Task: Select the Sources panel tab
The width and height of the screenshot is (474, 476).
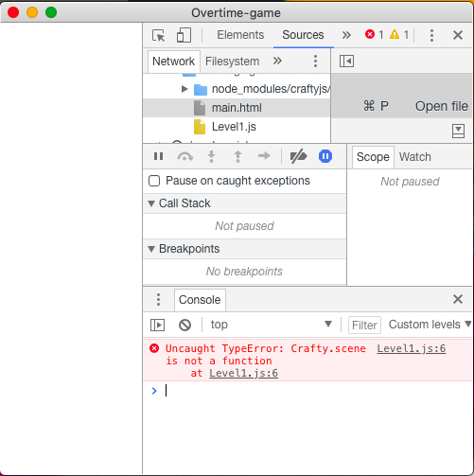Action: tap(303, 35)
